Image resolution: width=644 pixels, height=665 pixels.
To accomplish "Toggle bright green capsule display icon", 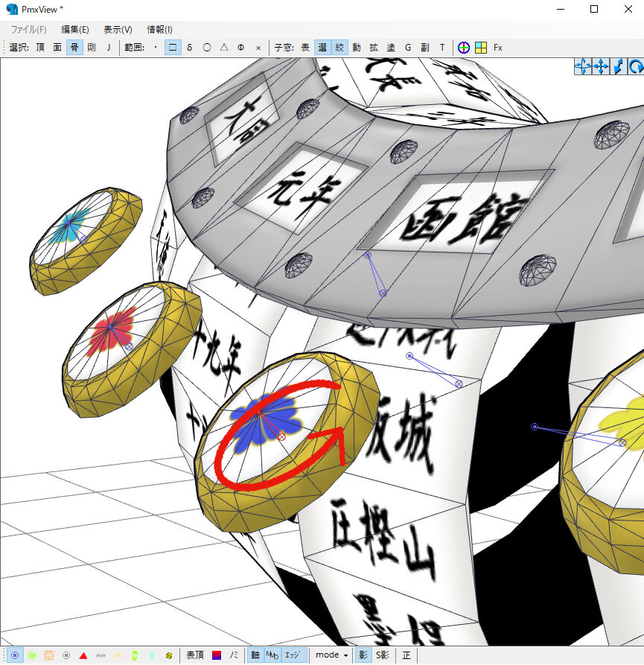I will pyautogui.click(x=135, y=655).
